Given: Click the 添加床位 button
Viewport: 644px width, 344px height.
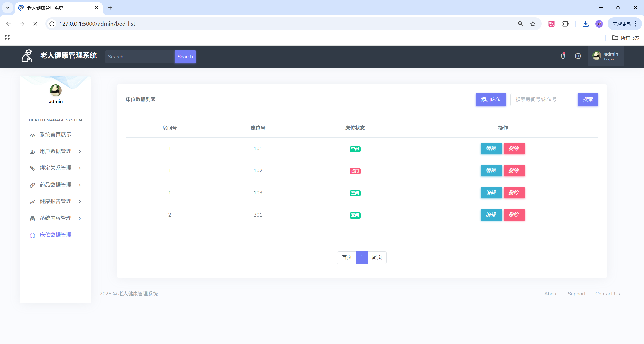Looking at the screenshot, I should pos(490,100).
